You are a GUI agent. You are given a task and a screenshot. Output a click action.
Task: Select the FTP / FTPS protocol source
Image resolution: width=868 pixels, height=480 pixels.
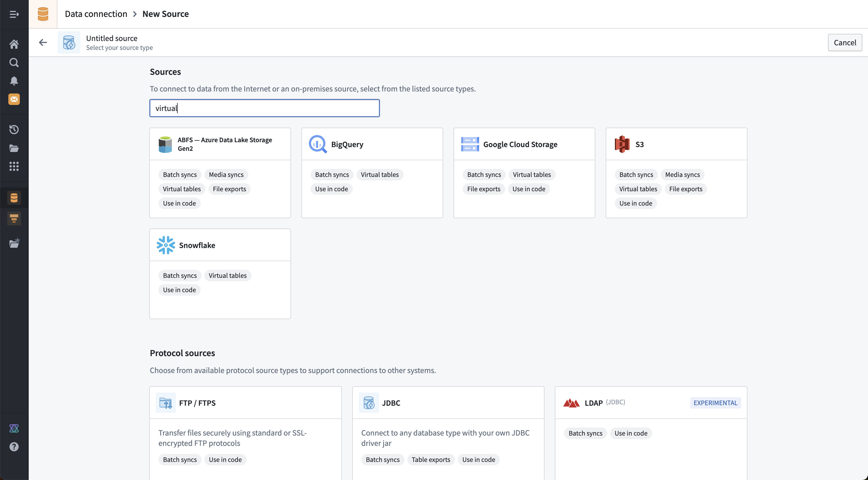(246, 433)
